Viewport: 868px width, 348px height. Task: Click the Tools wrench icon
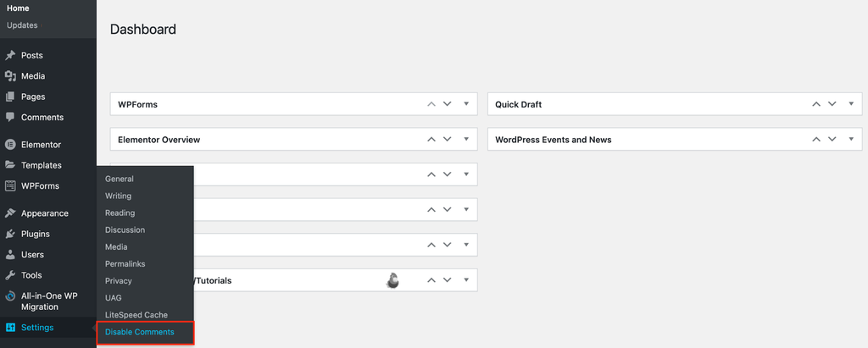pos(10,275)
